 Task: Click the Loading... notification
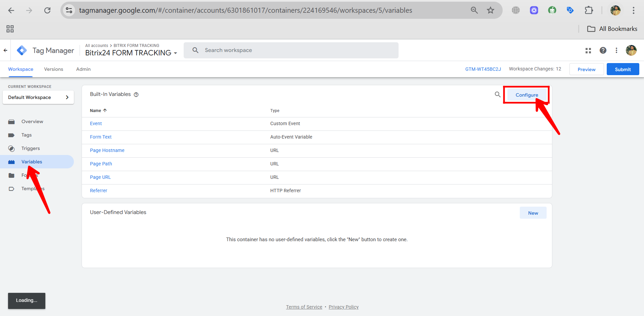pyautogui.click(x=27, y=301)
